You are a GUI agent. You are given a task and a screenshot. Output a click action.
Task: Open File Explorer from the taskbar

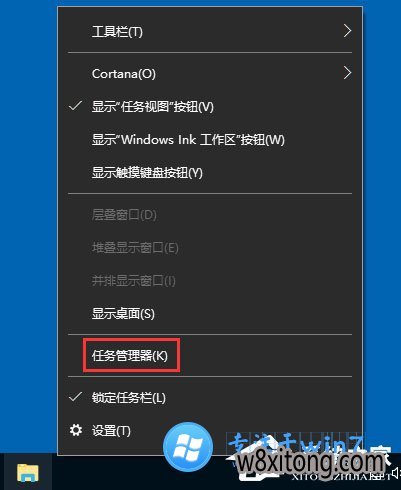point(28,472)
